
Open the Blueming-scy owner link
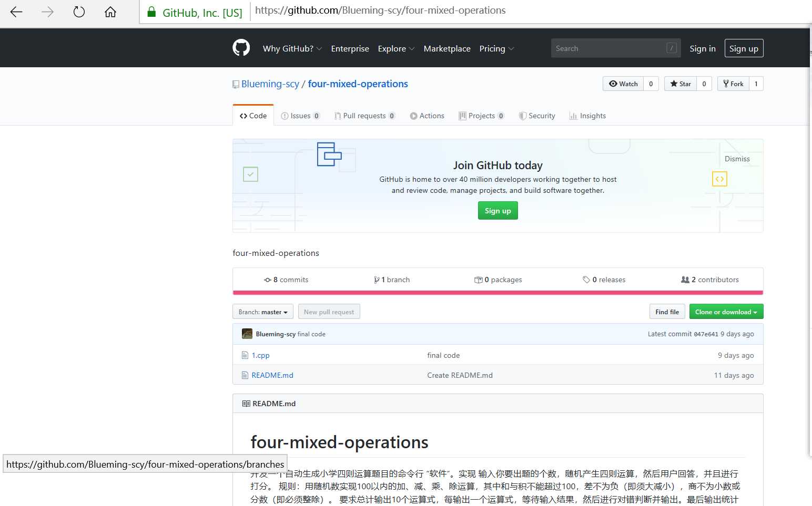pos(270,84)
